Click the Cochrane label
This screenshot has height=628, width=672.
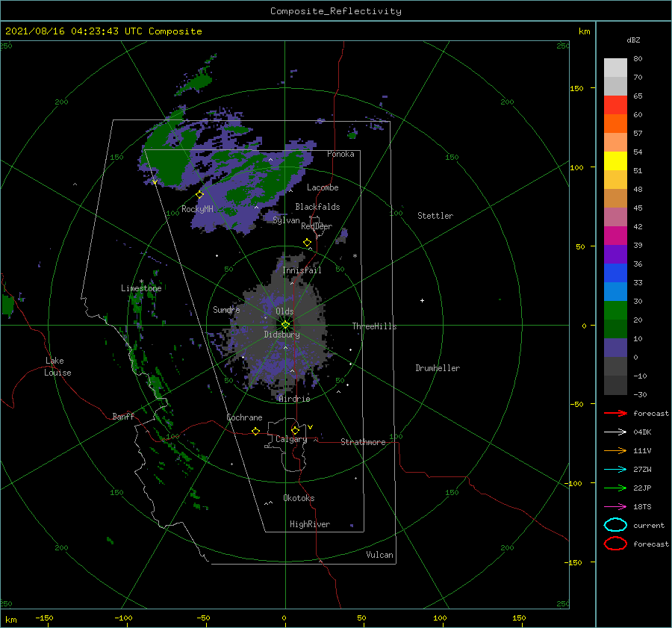click(x=244, y=417)
